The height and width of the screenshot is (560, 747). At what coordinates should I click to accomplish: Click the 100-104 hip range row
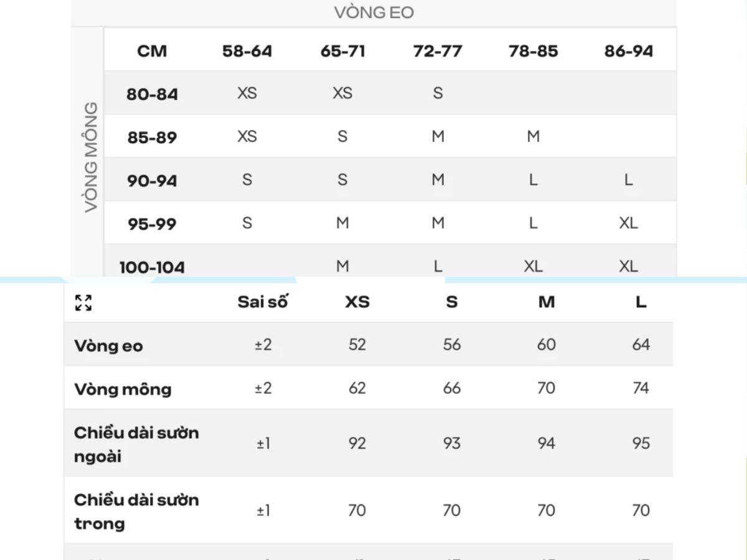click(152, 268)
